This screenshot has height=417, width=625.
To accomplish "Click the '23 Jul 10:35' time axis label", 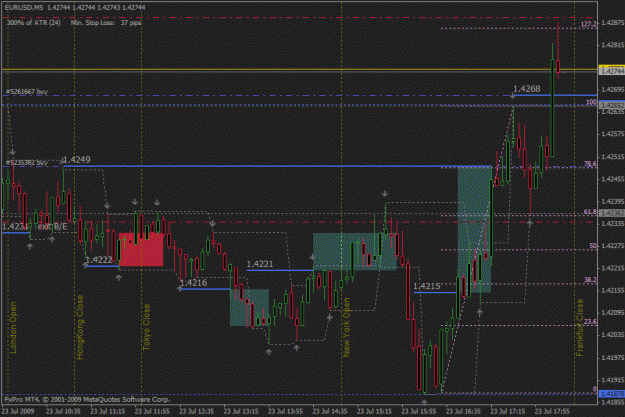I will point(63,411).
